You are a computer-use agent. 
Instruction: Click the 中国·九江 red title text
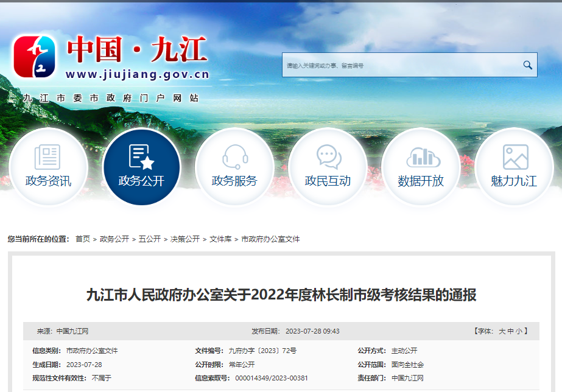[x=137, y=49]
